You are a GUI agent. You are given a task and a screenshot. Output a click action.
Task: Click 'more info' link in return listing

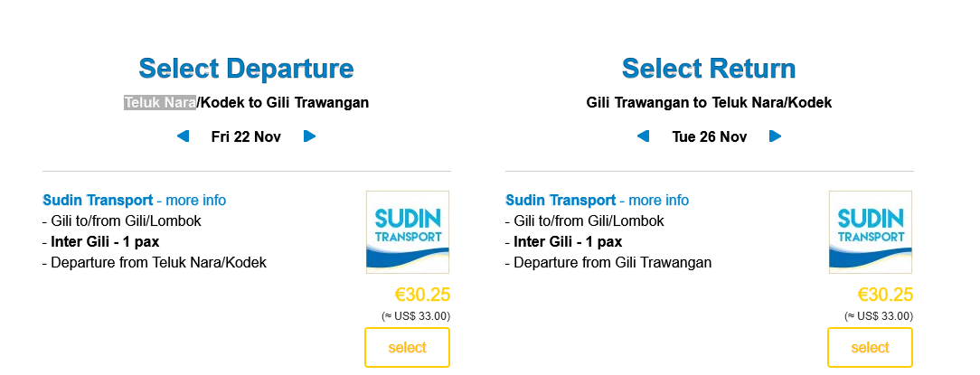(659, 200)
